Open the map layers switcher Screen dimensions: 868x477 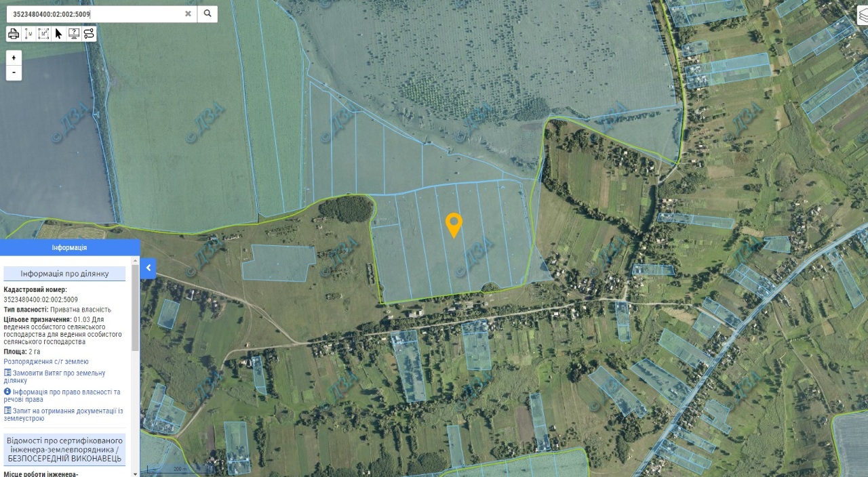click(862, 16)
